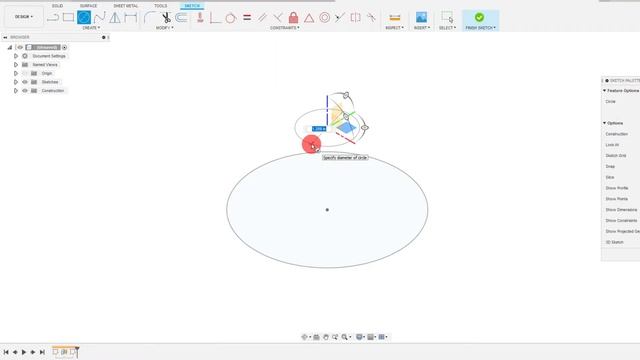This screenshot has width=640, height=360.
Task: Expand Named Views in browser
Action: tap(16, 64)
